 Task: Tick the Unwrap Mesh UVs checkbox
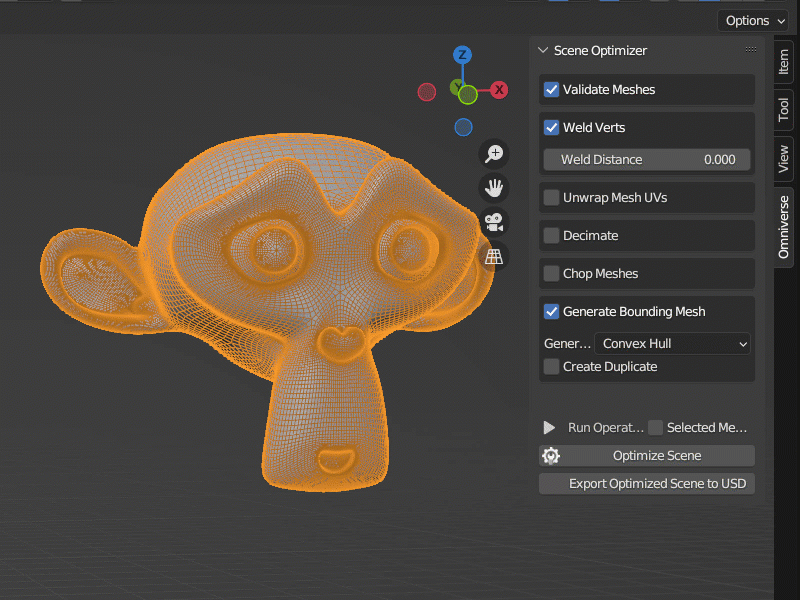pos(551,198)
